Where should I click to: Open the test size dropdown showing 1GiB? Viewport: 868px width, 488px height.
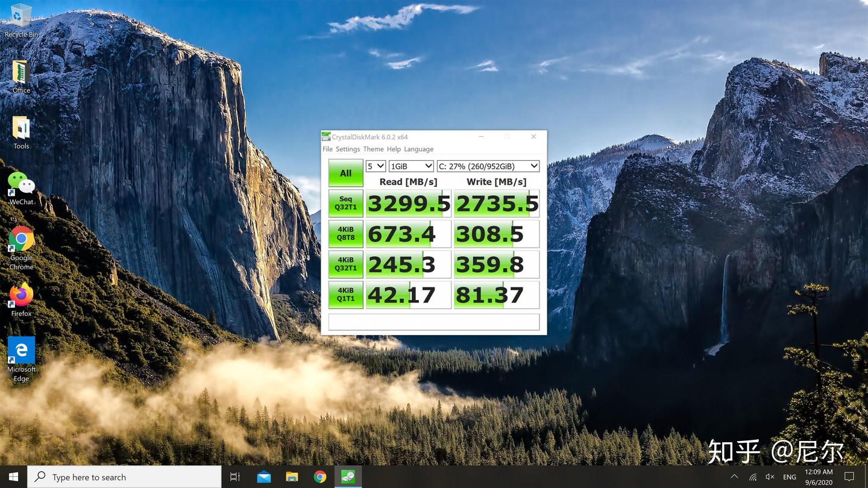410,166
